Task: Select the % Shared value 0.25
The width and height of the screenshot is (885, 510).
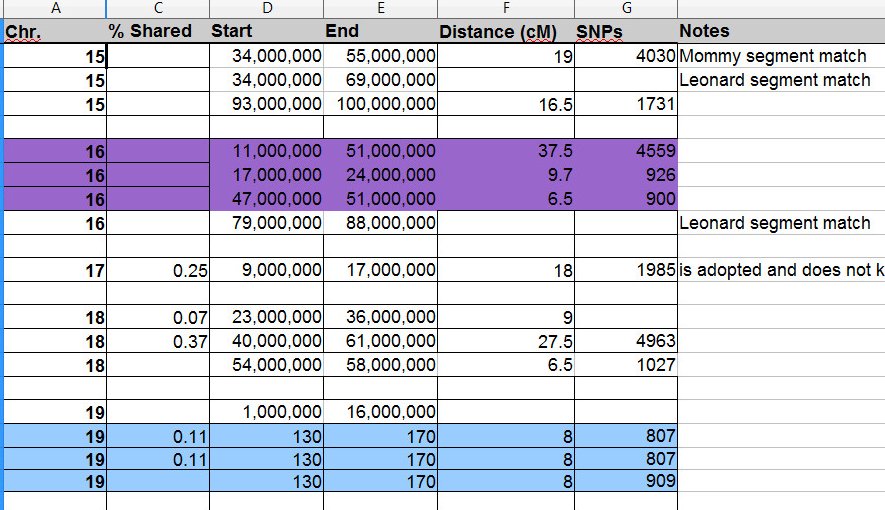Action: [158, 270]
